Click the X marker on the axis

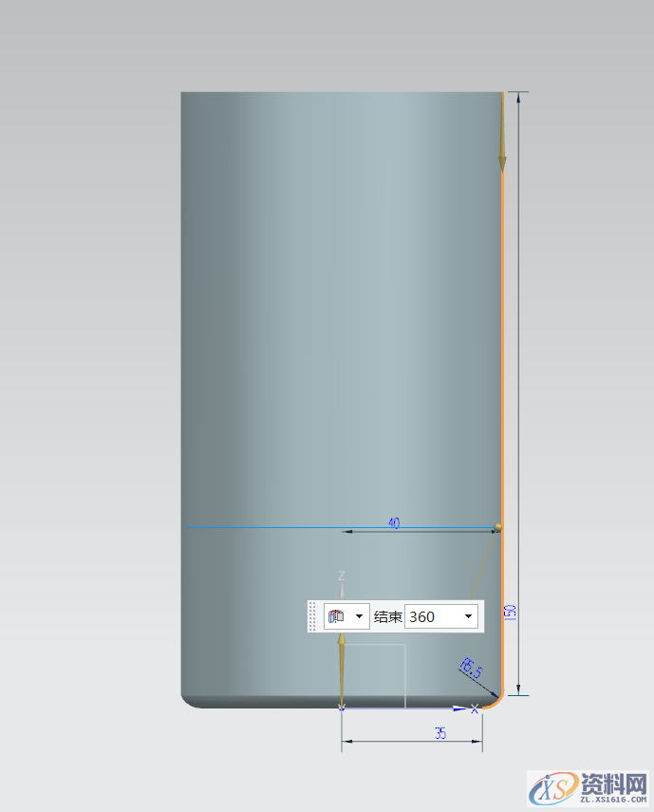tap(474, 708)
